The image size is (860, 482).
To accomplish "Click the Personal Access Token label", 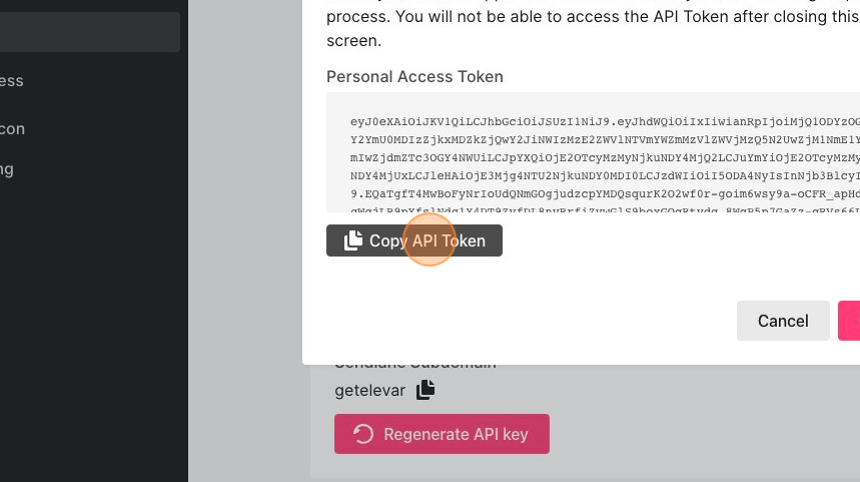I will 415,76.
